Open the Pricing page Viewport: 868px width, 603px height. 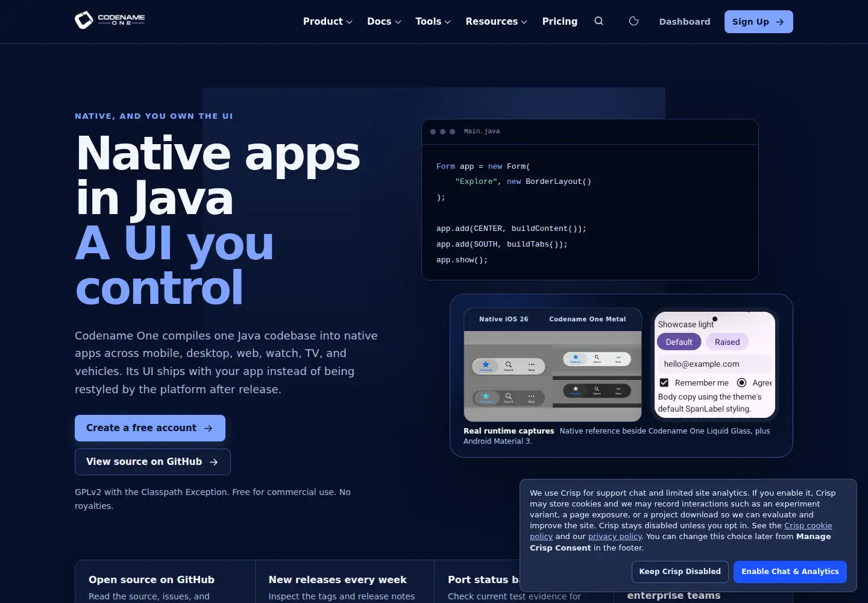click(x=559, y=22)
